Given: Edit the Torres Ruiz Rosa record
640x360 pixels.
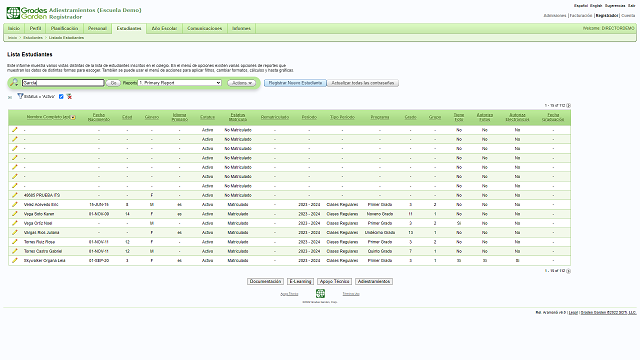Looking at the screenshot, I should click(15, 242).
